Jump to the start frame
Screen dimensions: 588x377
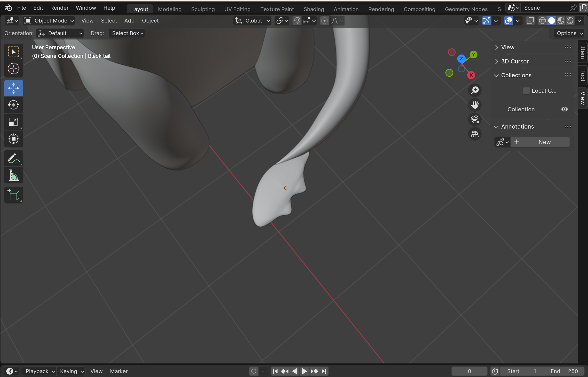[x=275, y=371]
